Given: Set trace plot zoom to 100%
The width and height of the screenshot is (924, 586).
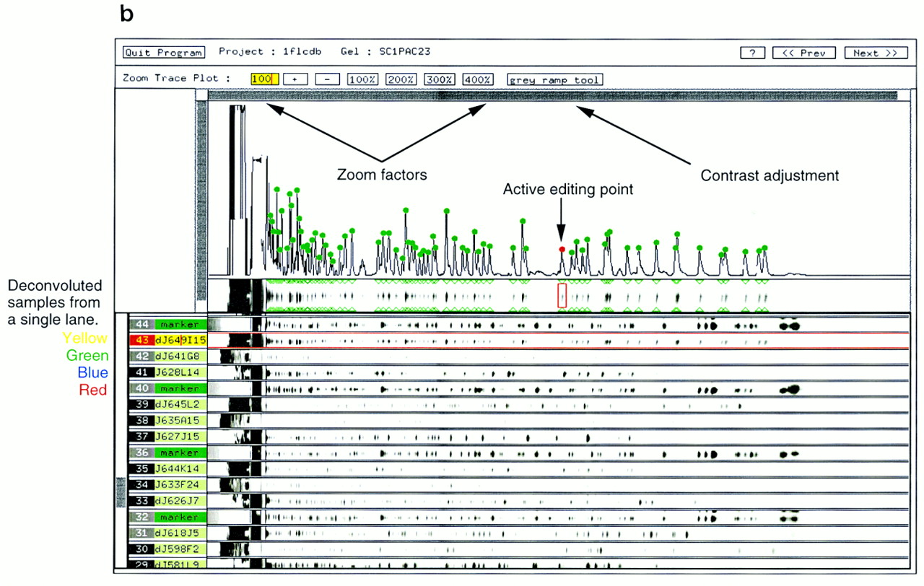Looking at the screenshot, I should [x=362, y=79].
